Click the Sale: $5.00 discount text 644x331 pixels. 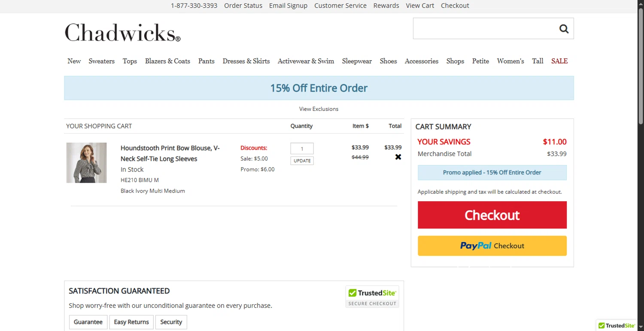[254, 159]
